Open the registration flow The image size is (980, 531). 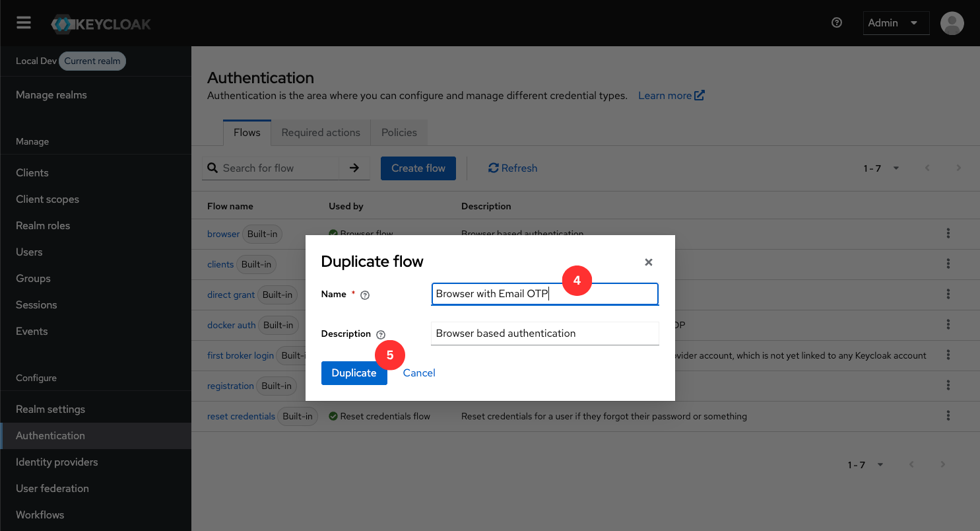230,386
